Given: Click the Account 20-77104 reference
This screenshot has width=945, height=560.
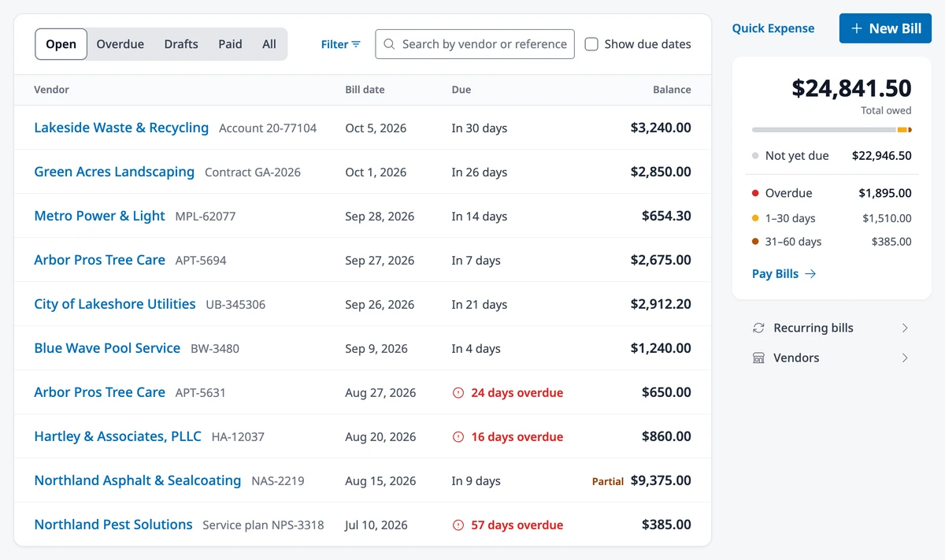Looking at the screenshot, I should (268, 128).
